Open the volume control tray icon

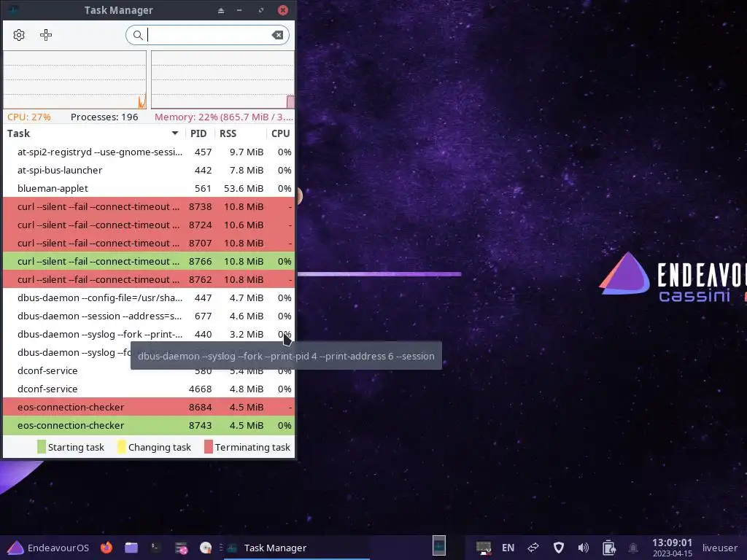coord(583,548)
